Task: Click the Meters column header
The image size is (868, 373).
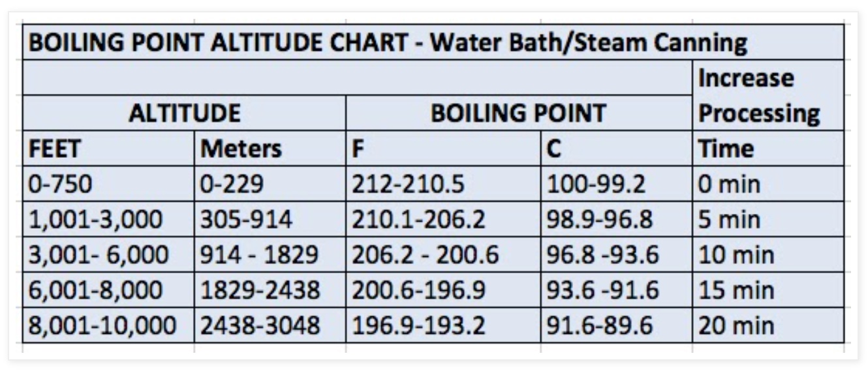Action: [270, 149]
